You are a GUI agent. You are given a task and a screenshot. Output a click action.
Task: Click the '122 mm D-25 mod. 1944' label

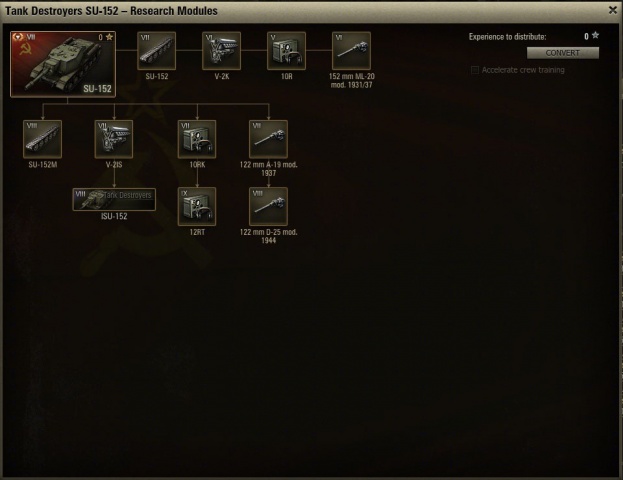269,236
